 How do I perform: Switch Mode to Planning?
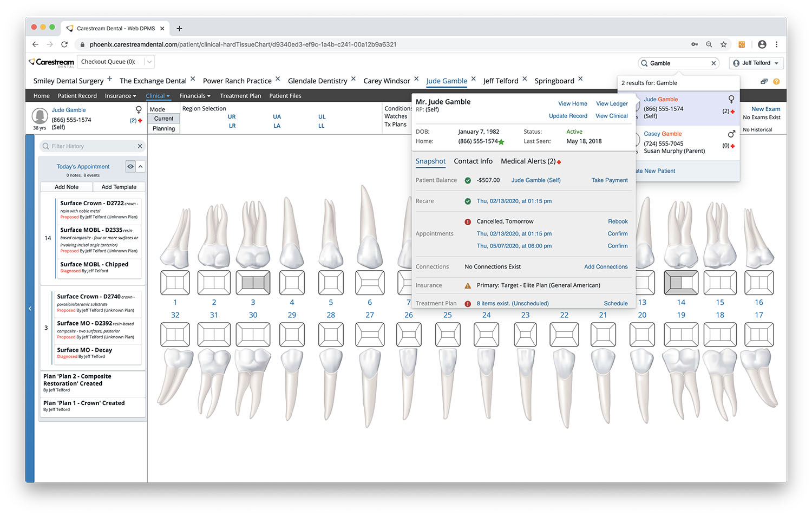pyautogui.click(x=163, y=128)
